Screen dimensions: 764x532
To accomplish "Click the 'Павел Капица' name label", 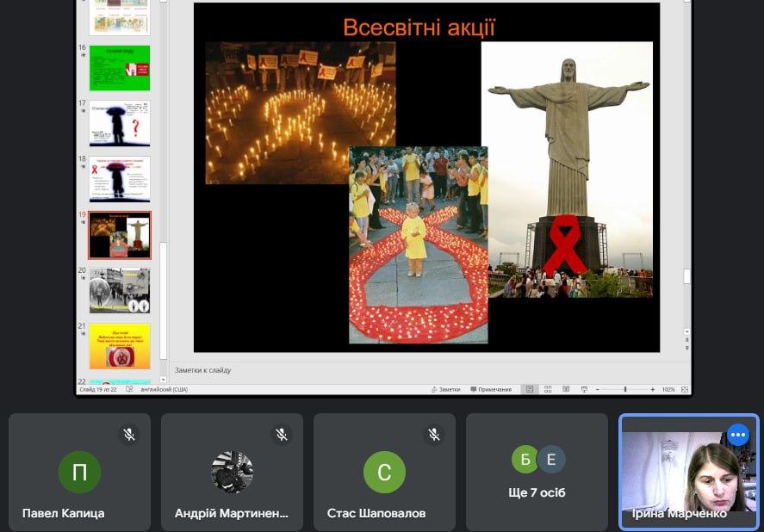I will [x=64, y=513].
